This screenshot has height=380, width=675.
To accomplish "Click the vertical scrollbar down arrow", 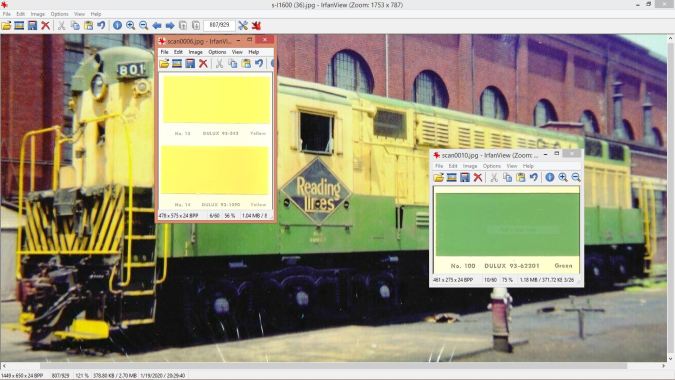I will pyautogui.click(x=670, y=358).
